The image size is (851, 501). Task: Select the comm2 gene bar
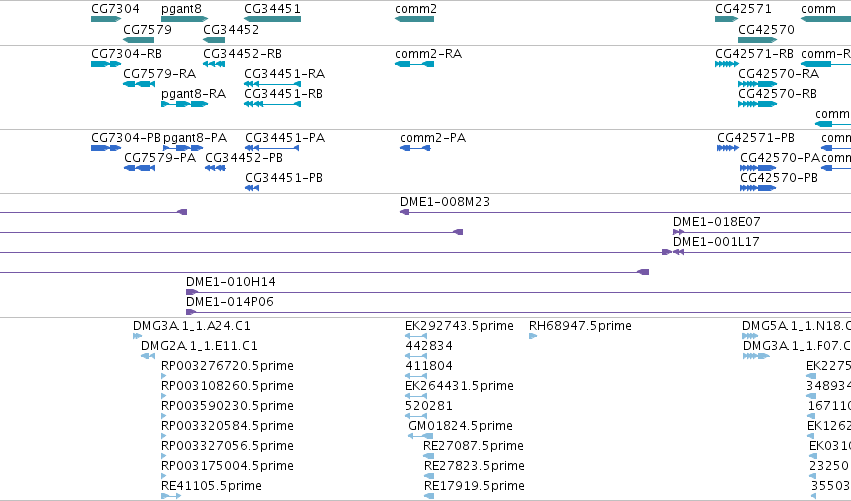(415, 20)
